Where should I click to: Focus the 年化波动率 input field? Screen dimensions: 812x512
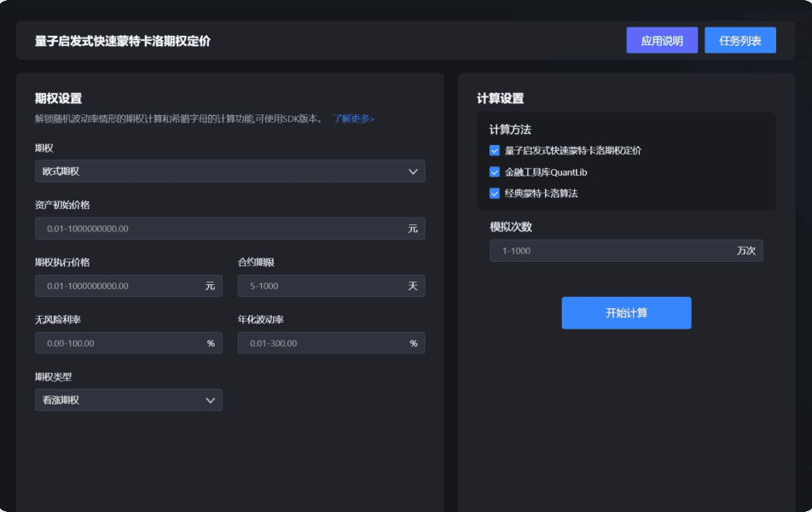(x=332, y=343)
